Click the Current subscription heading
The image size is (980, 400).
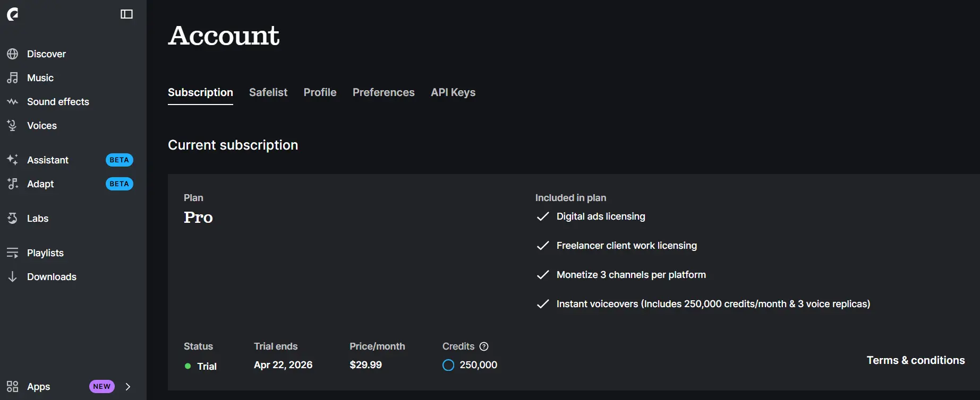233,145
